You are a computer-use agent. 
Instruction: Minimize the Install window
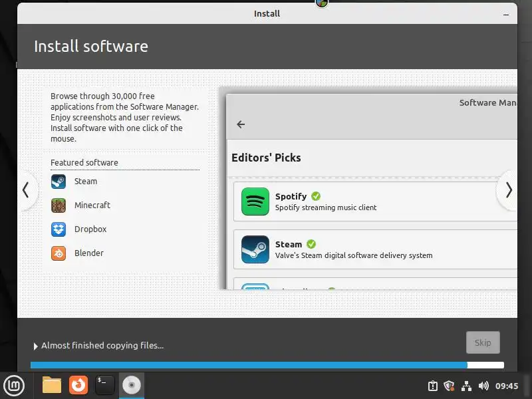point(506,14)
